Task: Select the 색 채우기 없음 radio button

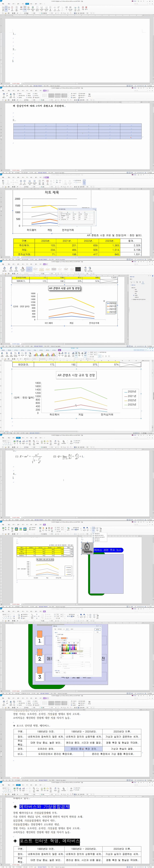Action: point(56,635)
